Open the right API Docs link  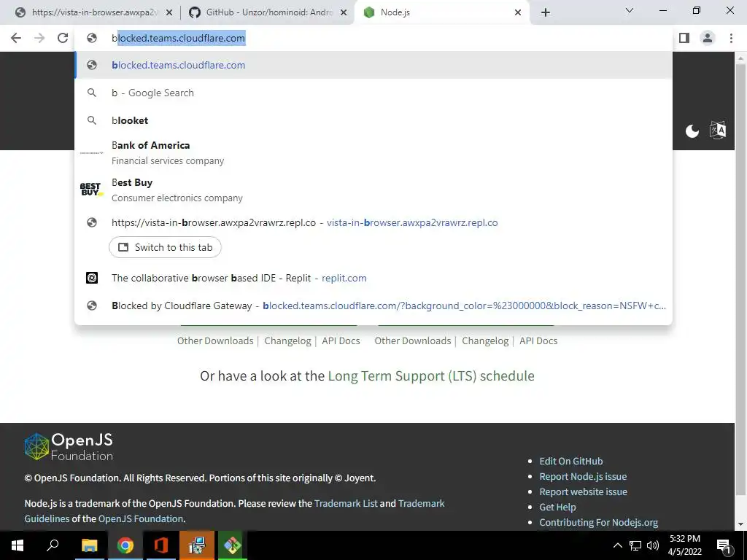coord(538,341)
